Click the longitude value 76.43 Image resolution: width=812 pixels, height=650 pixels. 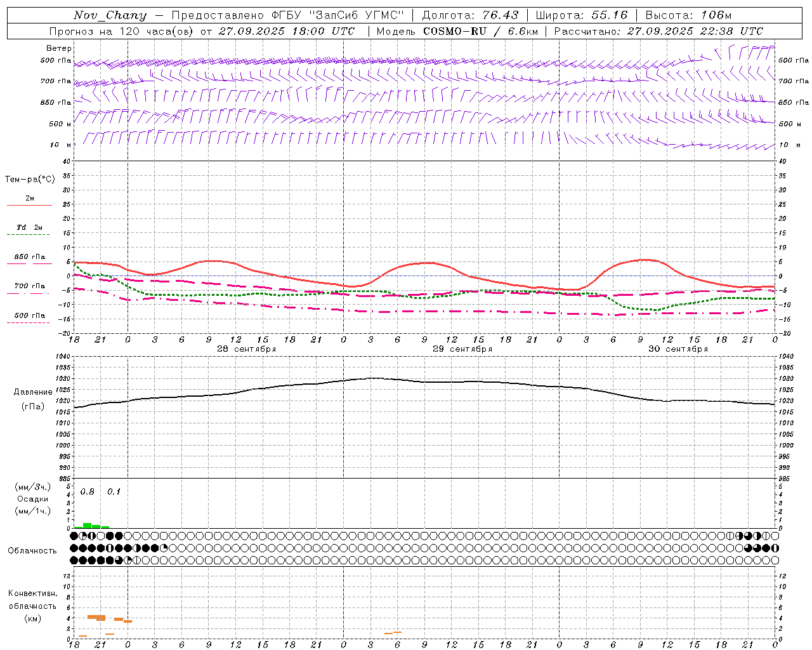500,15
